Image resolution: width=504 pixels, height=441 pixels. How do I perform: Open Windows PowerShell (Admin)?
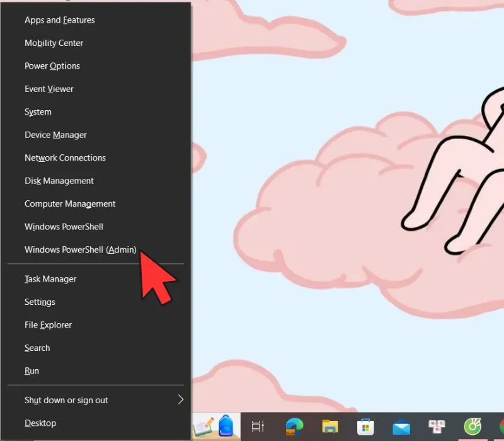point(81,249)
